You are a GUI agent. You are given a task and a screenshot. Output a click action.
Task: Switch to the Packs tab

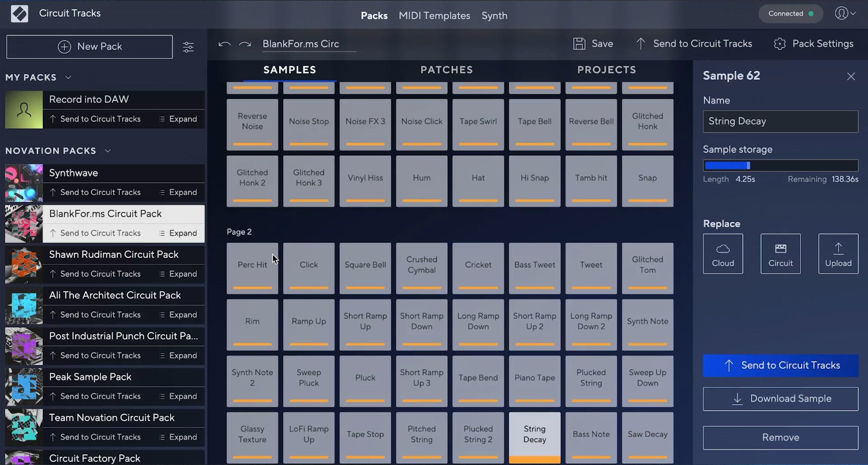[x=374, y=16]
